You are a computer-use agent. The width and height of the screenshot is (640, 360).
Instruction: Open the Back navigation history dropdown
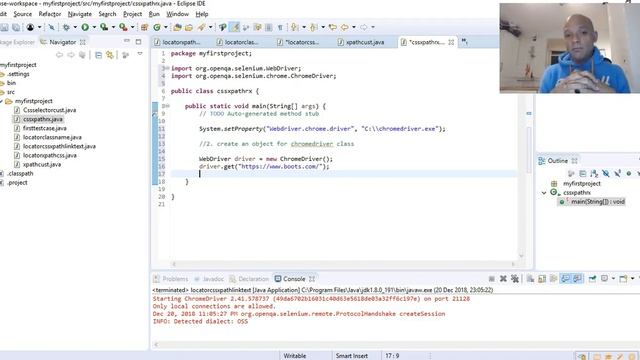[353, 27]
